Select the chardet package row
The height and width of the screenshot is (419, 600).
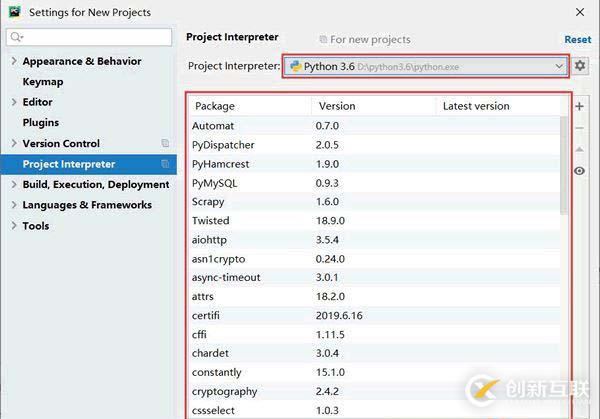375,353
